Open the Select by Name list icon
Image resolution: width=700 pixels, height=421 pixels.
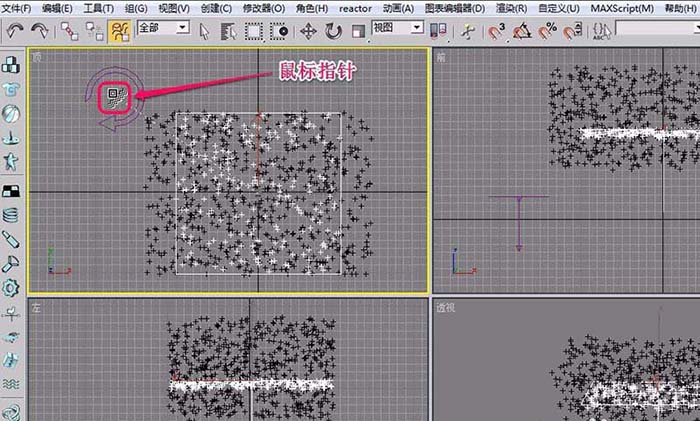pos(229,32)
